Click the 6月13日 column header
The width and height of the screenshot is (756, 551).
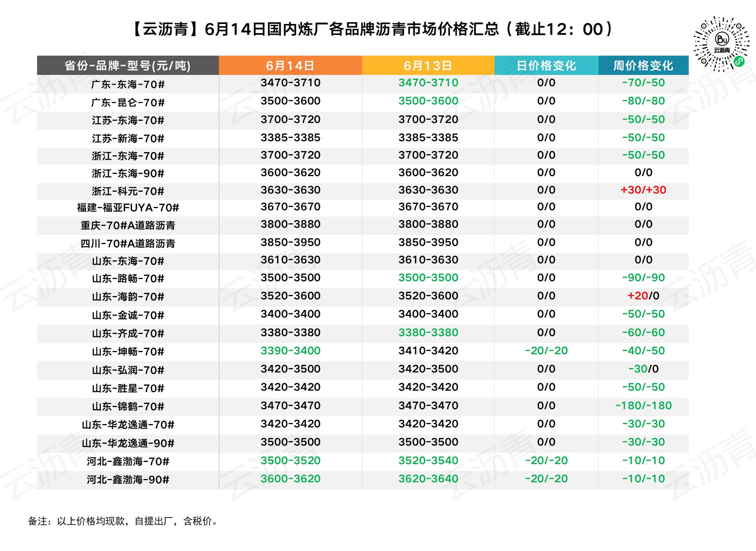tap(428, 65)
